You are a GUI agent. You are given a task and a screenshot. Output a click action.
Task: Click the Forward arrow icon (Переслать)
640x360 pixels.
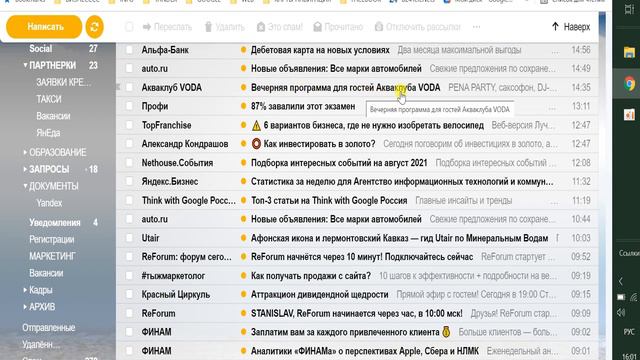point(147,27)
